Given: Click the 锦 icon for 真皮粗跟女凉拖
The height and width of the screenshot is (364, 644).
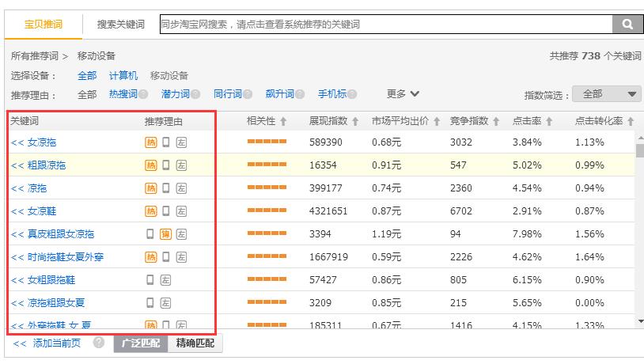Looking at the screenshot, I should tap(165, 234).
